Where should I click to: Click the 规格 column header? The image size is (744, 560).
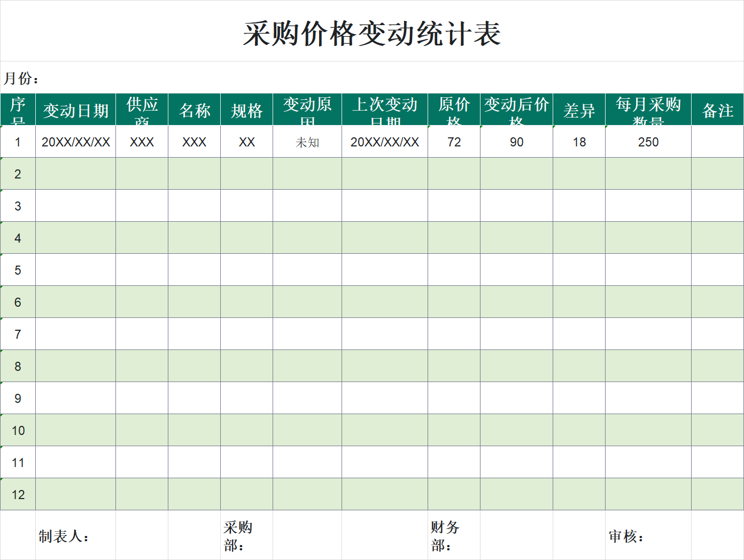pyautogui.click(x=246, y=110)
